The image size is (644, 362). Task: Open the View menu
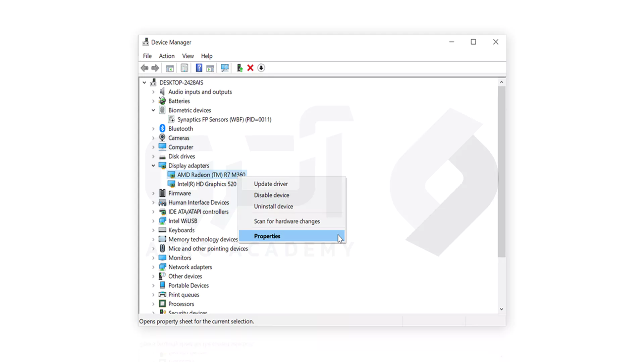coord(188,56)
